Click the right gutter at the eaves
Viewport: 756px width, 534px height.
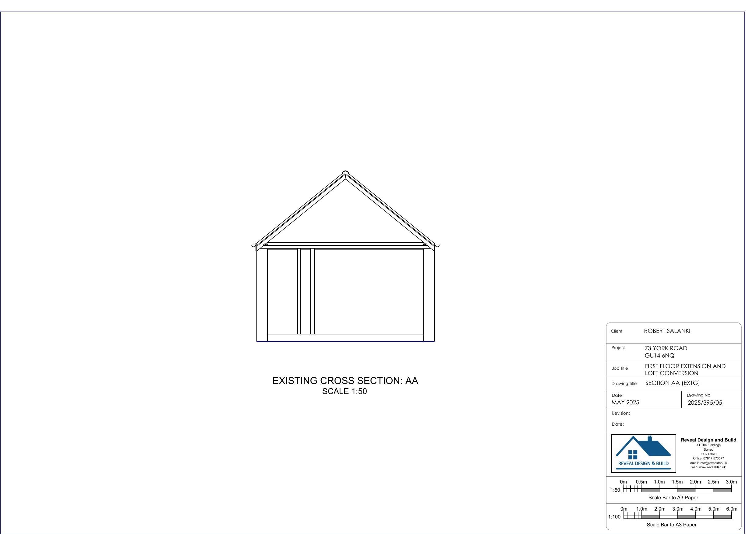tap(437, 246)
